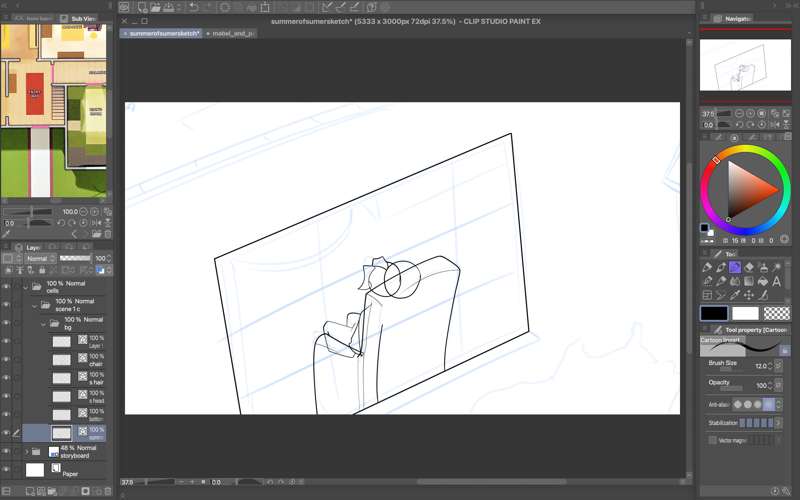This screenshot has height=500, width=800.
Task: Click the Sub View trash icon
Action: tap(108, 234)
